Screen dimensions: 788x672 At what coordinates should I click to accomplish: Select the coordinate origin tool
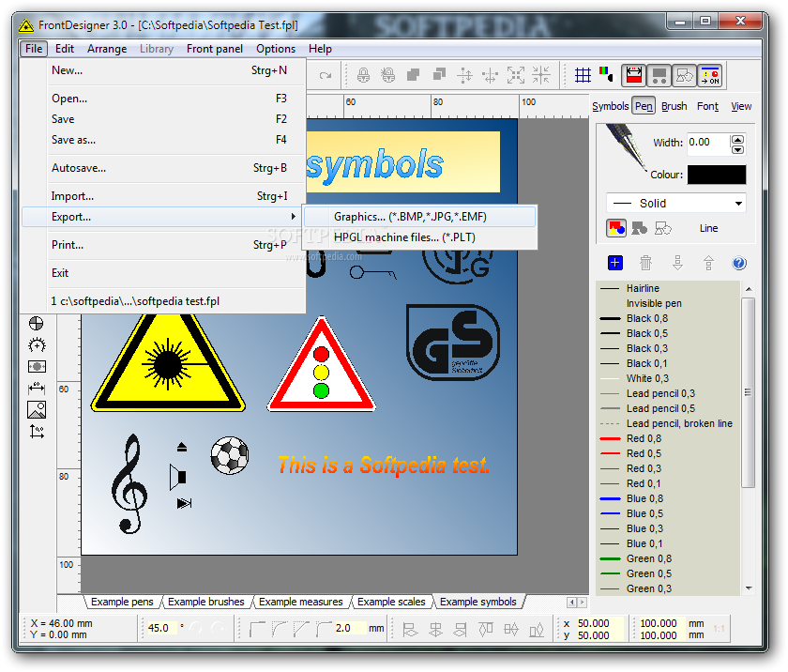[37, 432]
